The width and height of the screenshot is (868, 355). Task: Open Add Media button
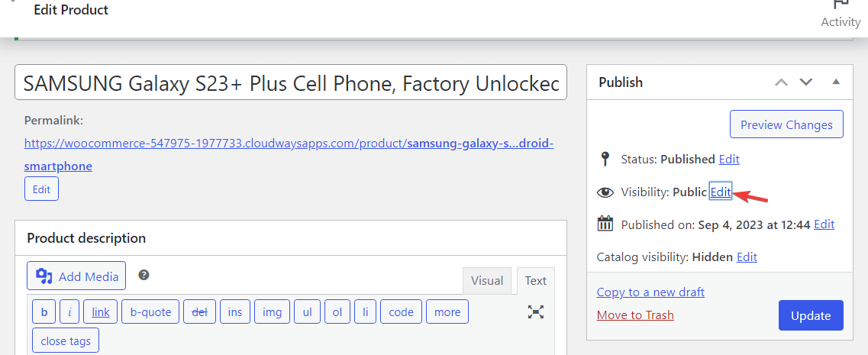click(x=76, y=276)
